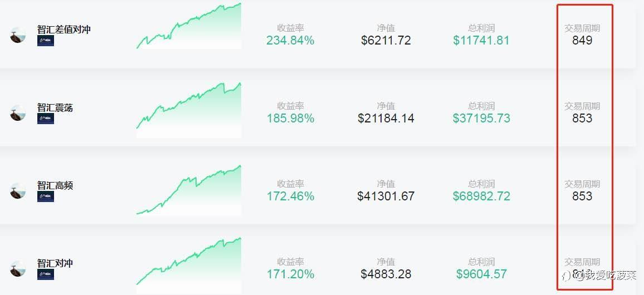Viewport: 644px width, 295px height.
Task: Open the 智汇震荡 strategy name link
Action: (55, 107)
